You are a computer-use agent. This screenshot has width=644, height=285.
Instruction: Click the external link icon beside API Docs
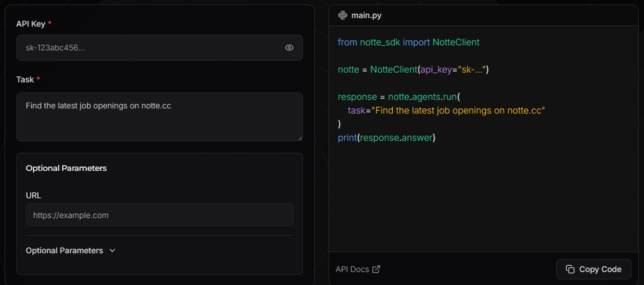coord(376,270)
